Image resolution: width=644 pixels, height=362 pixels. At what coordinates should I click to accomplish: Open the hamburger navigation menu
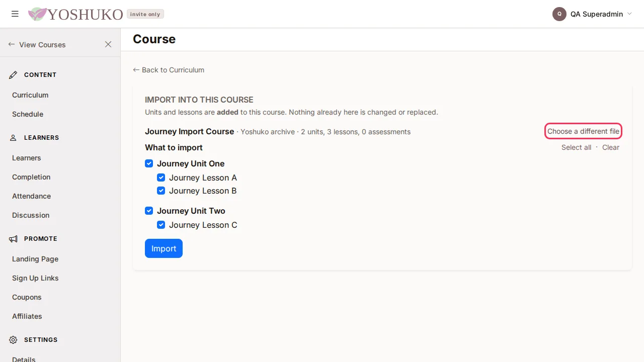pyautogui.click(x=15, y=14)
